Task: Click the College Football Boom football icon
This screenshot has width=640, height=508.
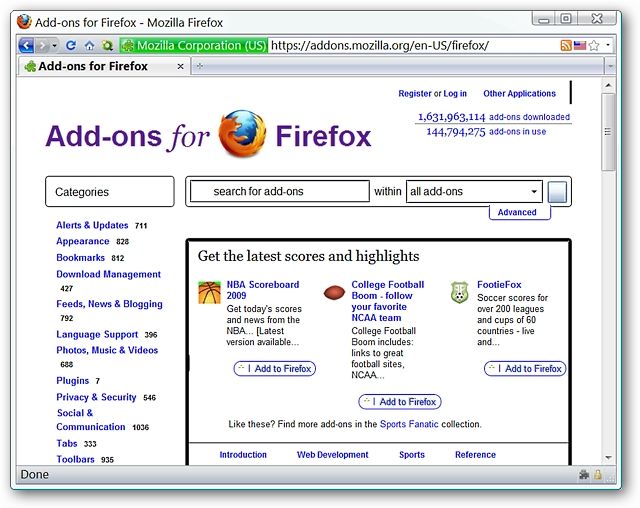Action: (334, 292)
